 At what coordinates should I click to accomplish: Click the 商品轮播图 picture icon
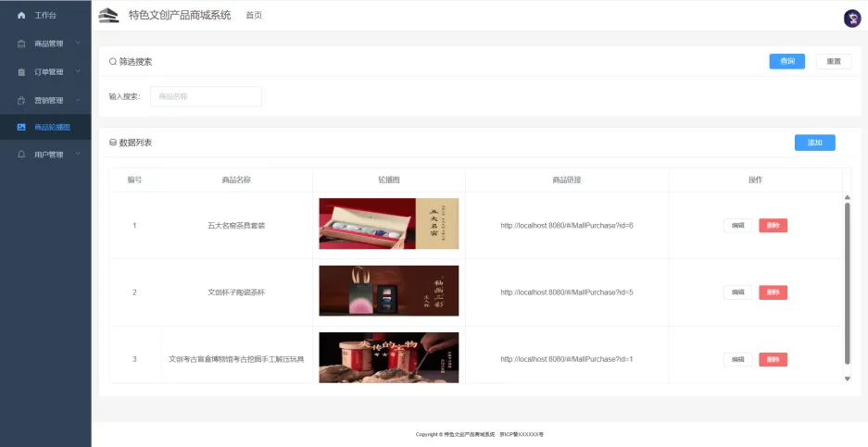click(x=21, y=127)
